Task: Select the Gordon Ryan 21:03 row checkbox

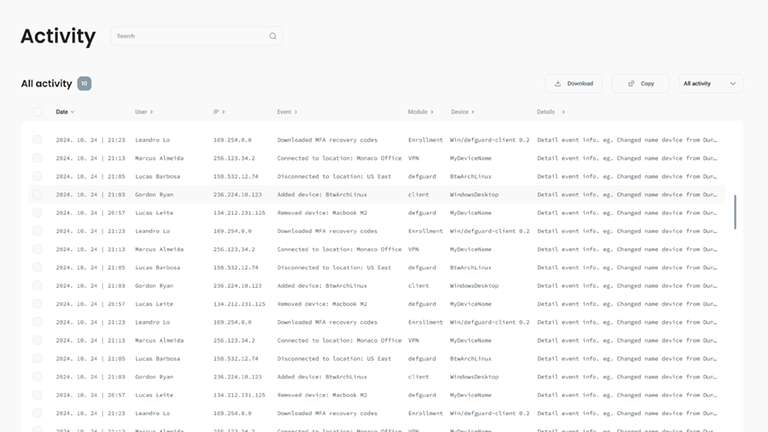Action: tap(37, 195)
